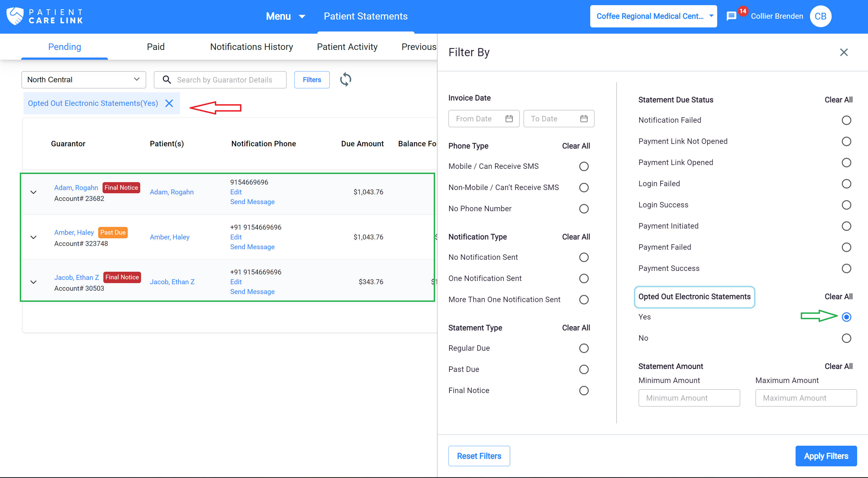Click the Apply Filters button
Image resolution: width=868 pixels, height=478 pixels.
tap(826, 456)
